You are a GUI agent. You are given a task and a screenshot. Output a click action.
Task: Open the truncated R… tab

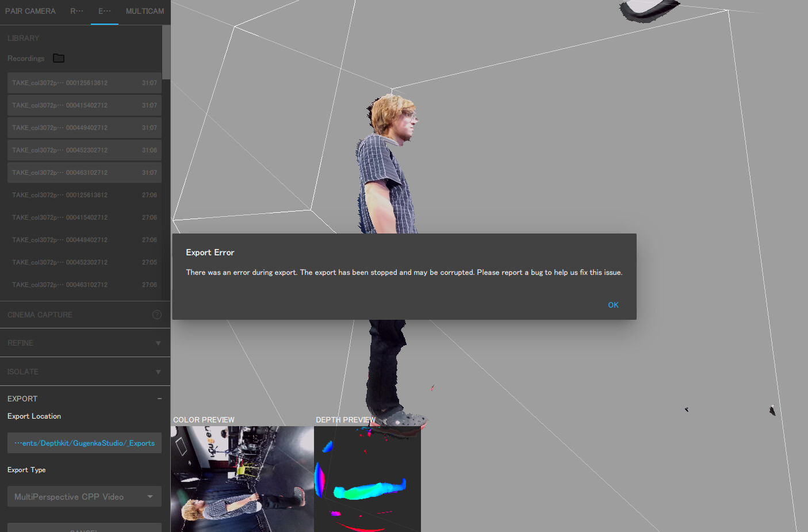tap(76, 11)
